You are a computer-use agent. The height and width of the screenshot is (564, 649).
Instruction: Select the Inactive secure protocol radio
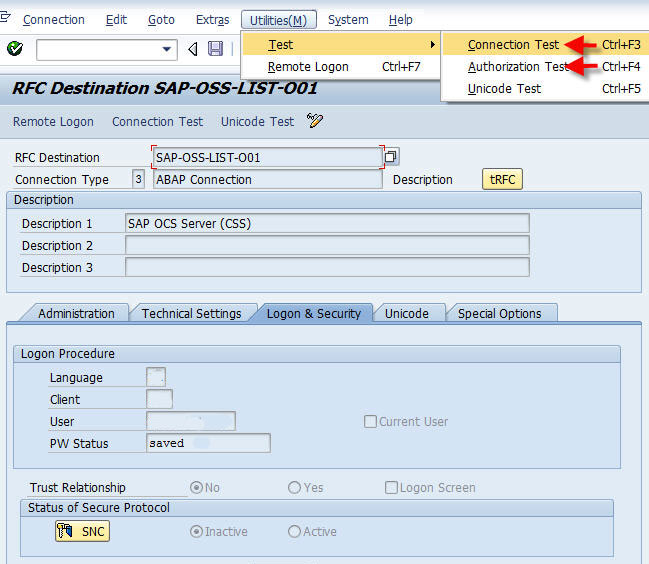pyautogui.click(x=196, y=531)
